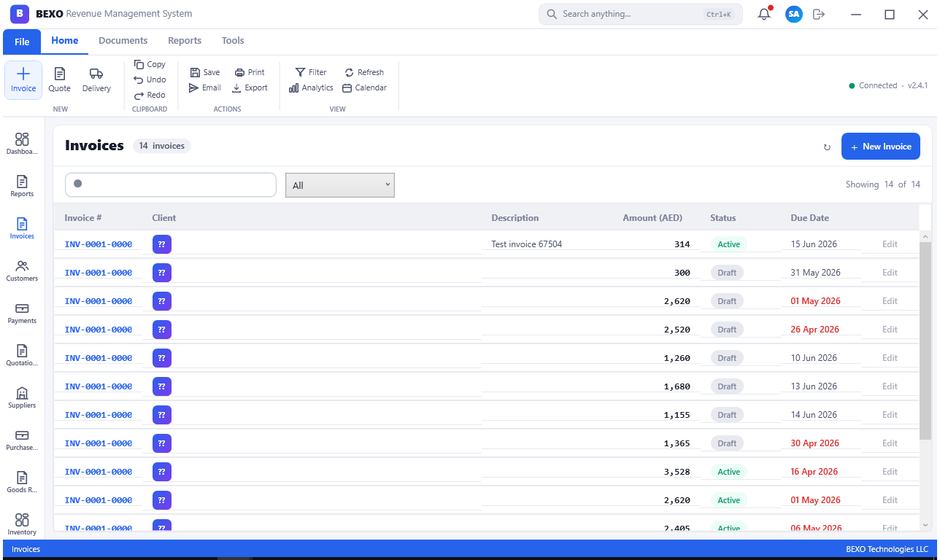
Task: Click the invoice search field
Action: click(171, 184)
